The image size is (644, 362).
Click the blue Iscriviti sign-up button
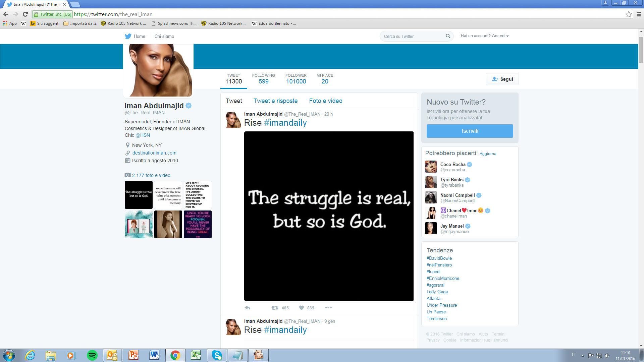(x=470, y=131)
